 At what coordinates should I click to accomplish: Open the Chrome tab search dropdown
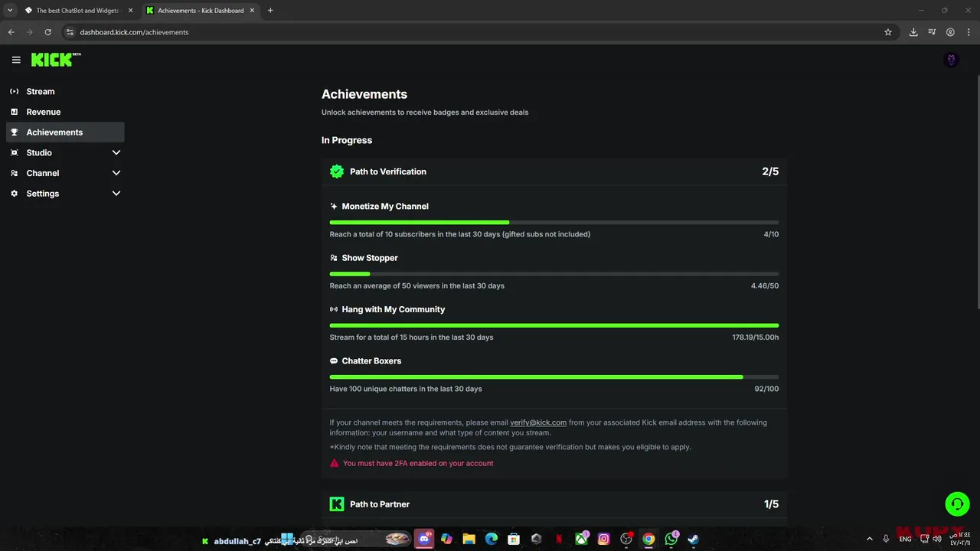(x=10, y=10)
